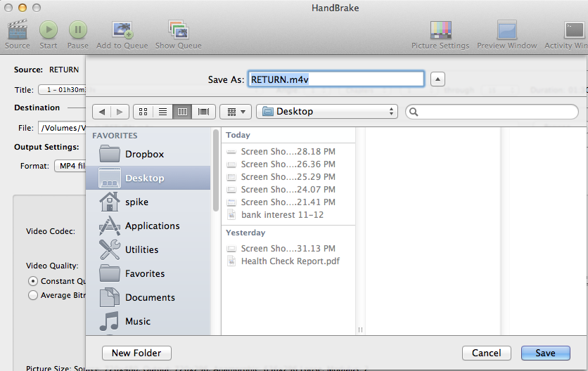588x371 pixels.
Task: Click the Cancel button
Action: coord(487,353)
